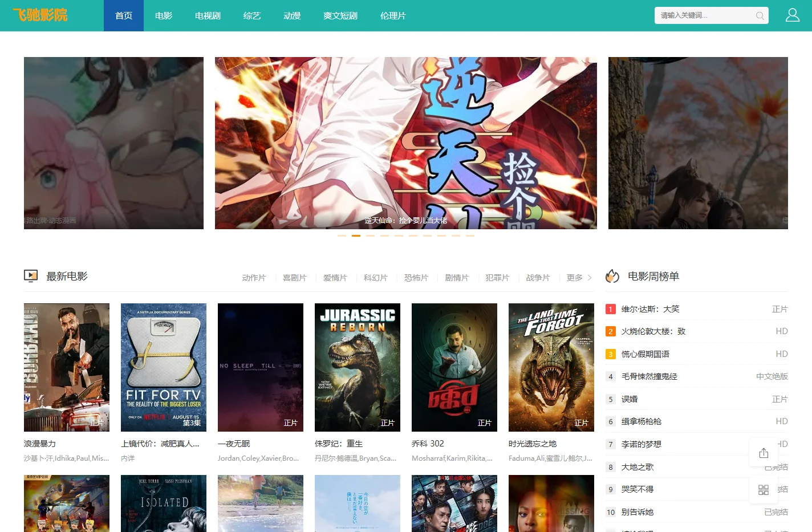Screen dimensions: 812x532
Task: Click the 侏罗纪：重生 title link
Action: (x=339, y=444)
